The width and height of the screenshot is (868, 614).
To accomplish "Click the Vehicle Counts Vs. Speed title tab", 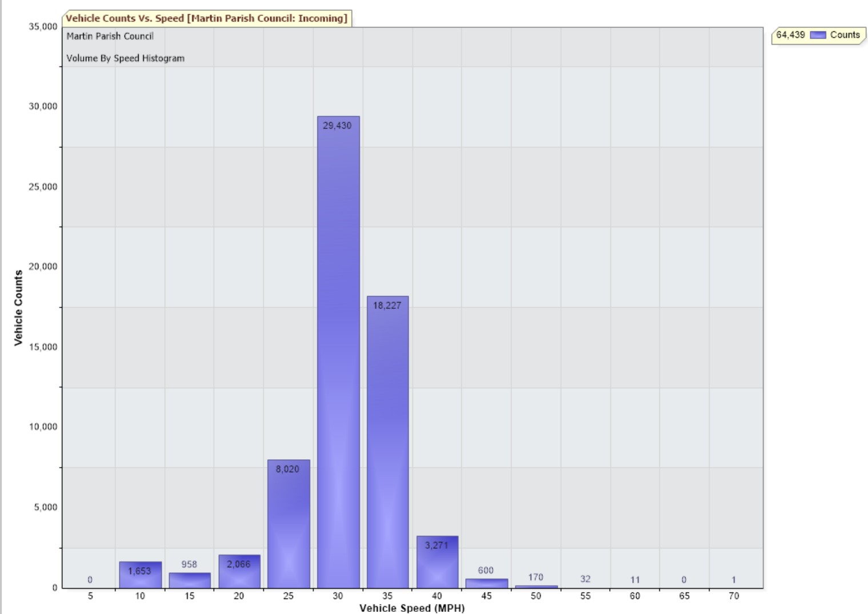I will [x=206, y=18].
